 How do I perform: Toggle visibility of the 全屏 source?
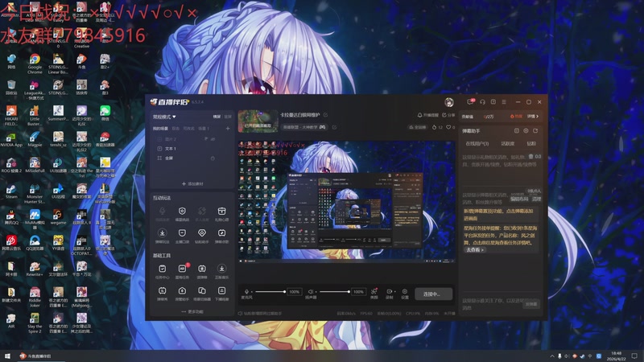213,158
